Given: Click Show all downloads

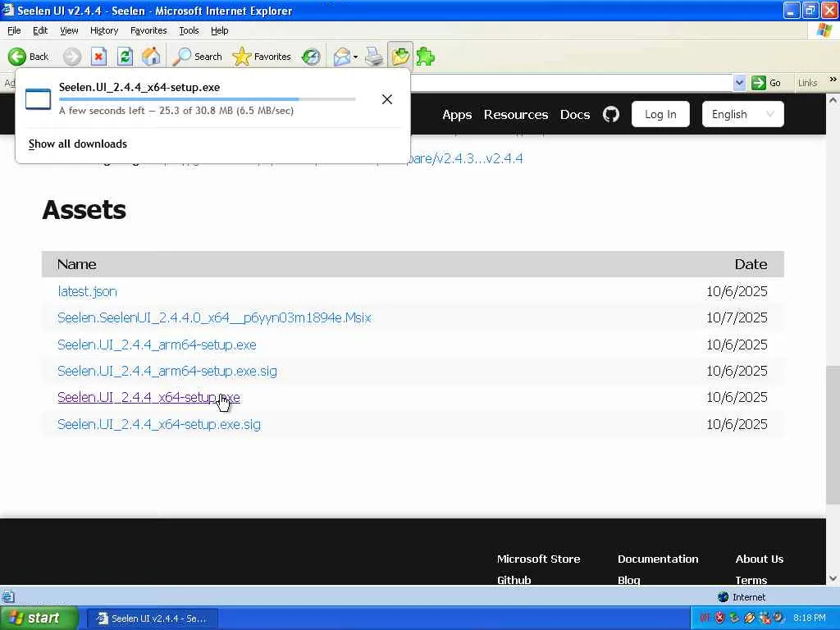Looking at the screenshot, I should point(78,144).
